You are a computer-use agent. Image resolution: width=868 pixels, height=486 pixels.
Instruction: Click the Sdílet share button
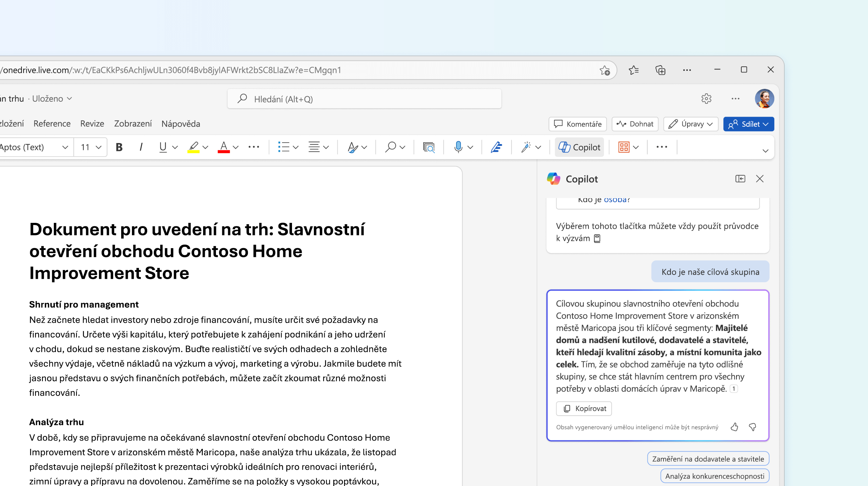pos(749,124)
